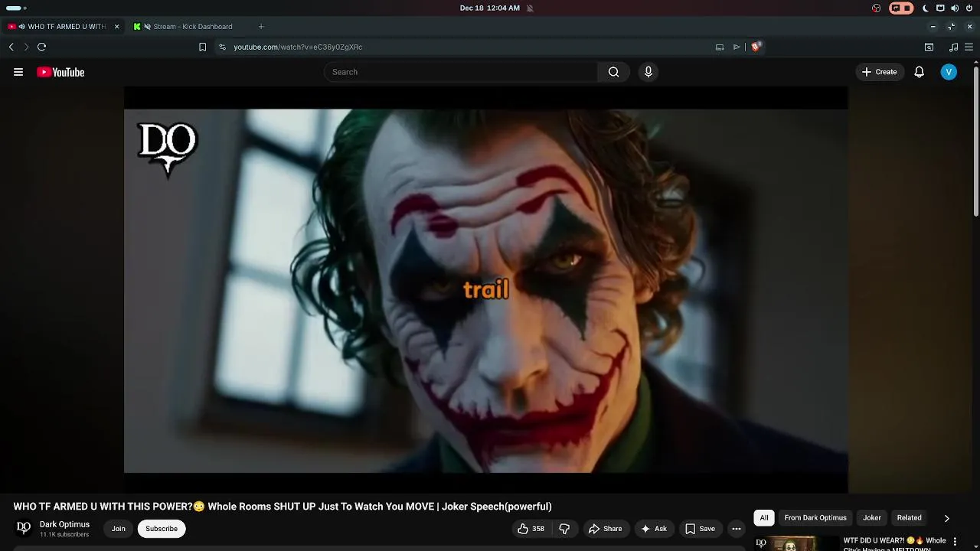Open a new browser tab
This screenshot has height=551, width=980.
point(261,27)
